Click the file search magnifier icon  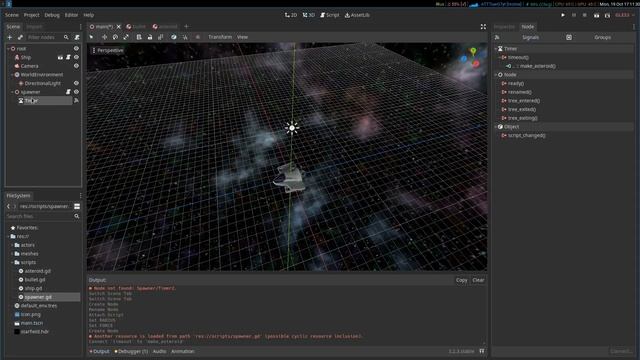pyautogui.click(x=77, y=216)
